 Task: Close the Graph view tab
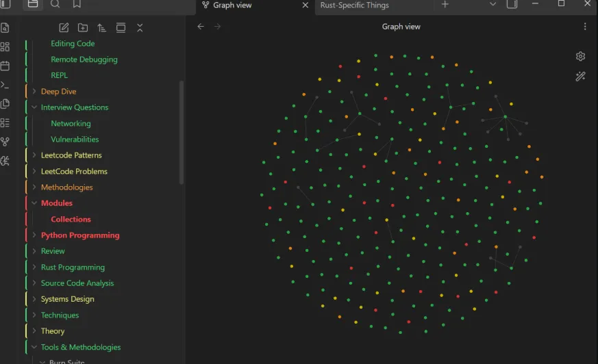305,5
